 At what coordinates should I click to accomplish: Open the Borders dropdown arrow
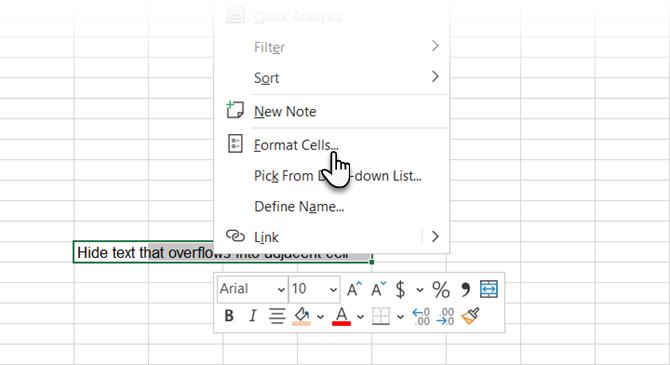coord(400,317)
